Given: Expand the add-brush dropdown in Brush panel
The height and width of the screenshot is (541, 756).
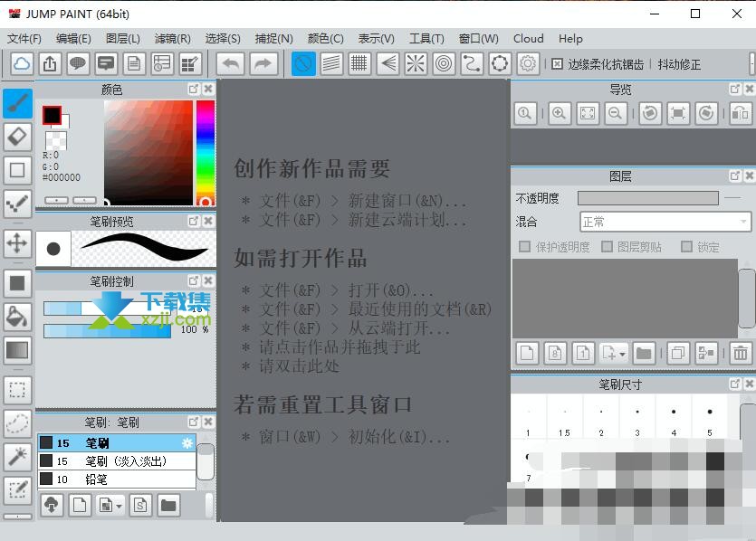Looking at the screenshot, I should click(120, 506).
